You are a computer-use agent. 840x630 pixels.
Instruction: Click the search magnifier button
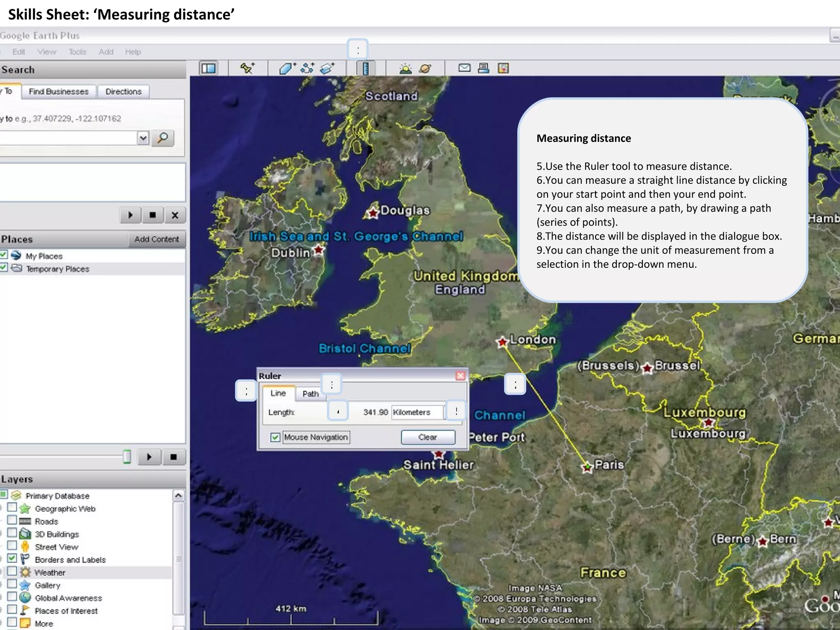[163, 138]
